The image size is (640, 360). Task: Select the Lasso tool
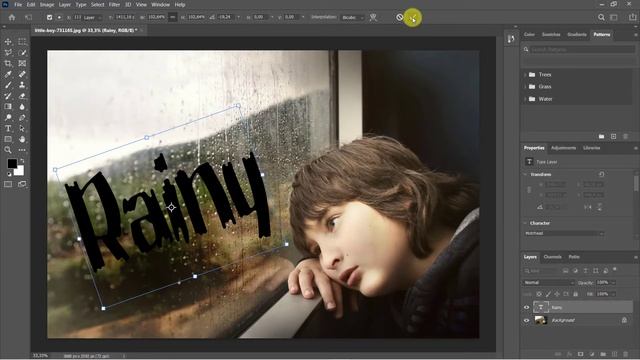pyautogui.click(x=8, y=53)
